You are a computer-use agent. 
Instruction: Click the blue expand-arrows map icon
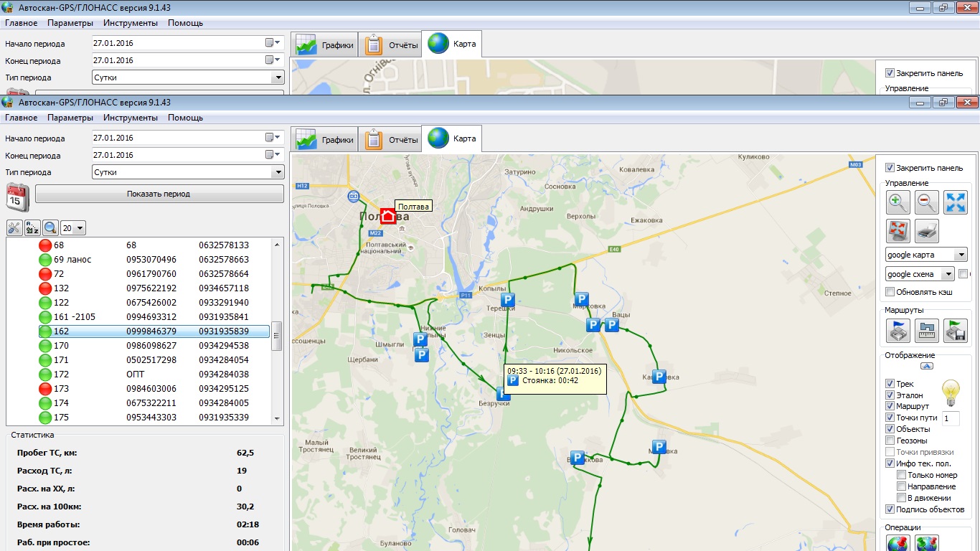(955, 203)
